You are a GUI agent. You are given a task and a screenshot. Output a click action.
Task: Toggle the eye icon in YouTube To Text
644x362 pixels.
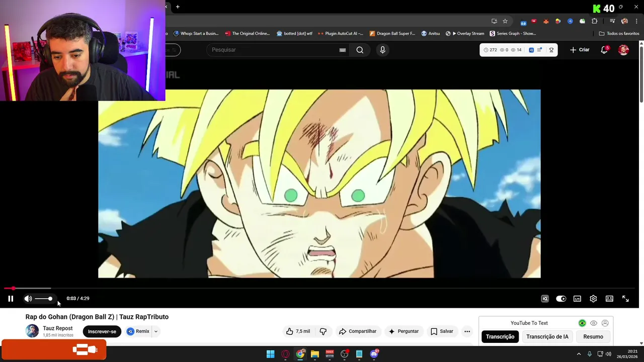coord(594,323)
